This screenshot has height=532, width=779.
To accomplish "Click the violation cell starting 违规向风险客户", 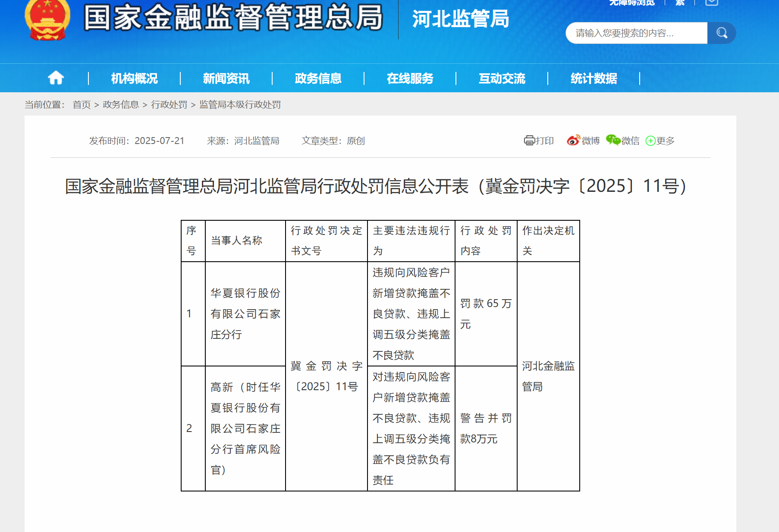I will pyautogui.click(x=411, y=314).
